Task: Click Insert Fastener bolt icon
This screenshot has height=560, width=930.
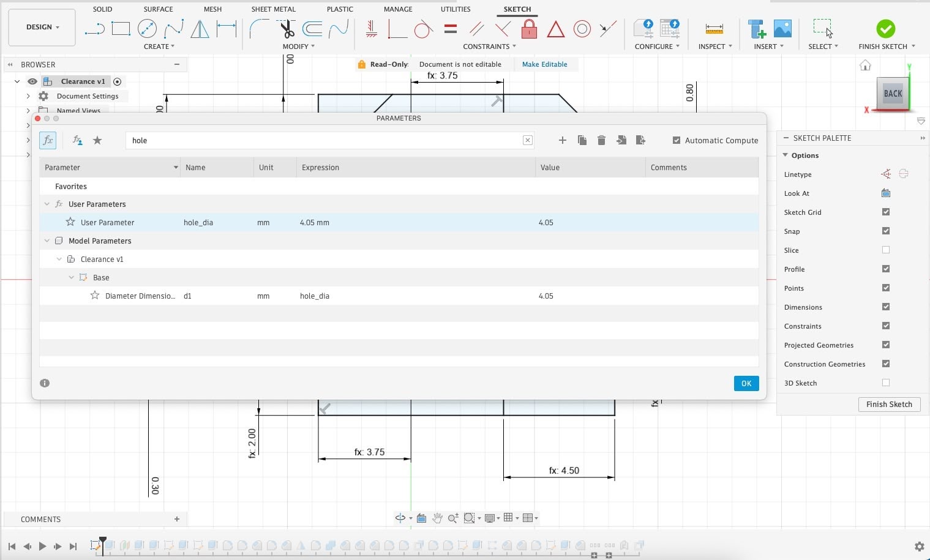Action: (x=757, y=29)
